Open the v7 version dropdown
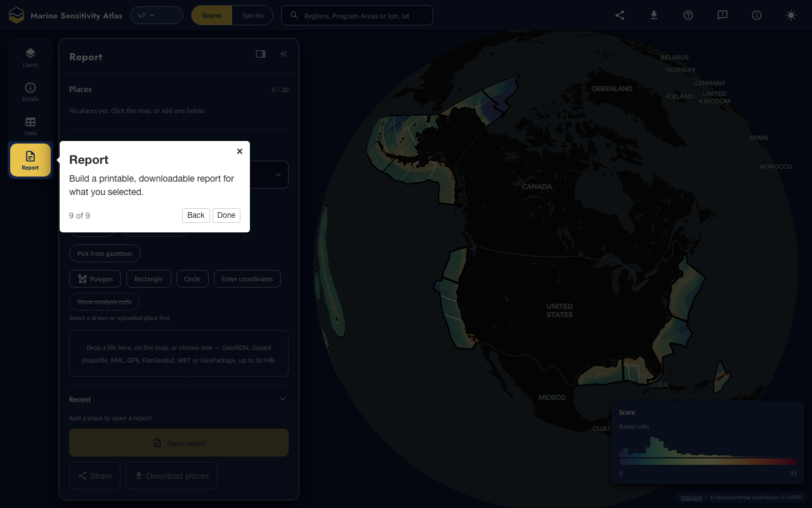The width and height of the screenshot is (812, 508). (x=157, y=15)
